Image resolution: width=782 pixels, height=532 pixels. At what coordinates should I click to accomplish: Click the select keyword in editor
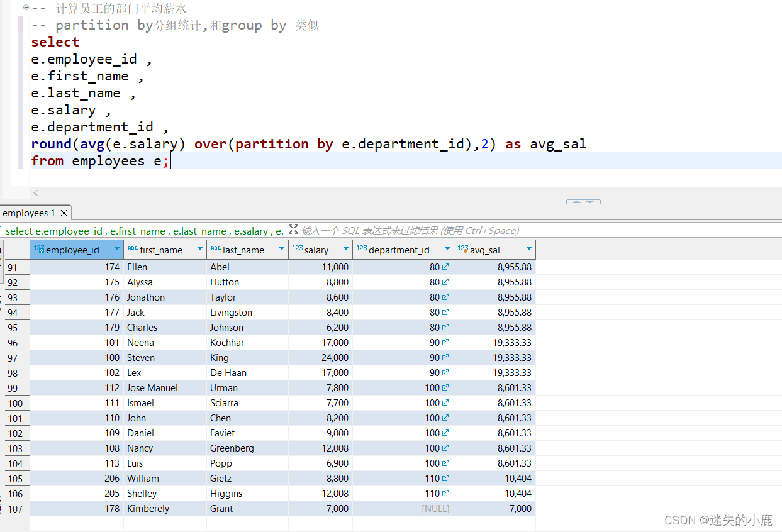[x=55, y=42]
